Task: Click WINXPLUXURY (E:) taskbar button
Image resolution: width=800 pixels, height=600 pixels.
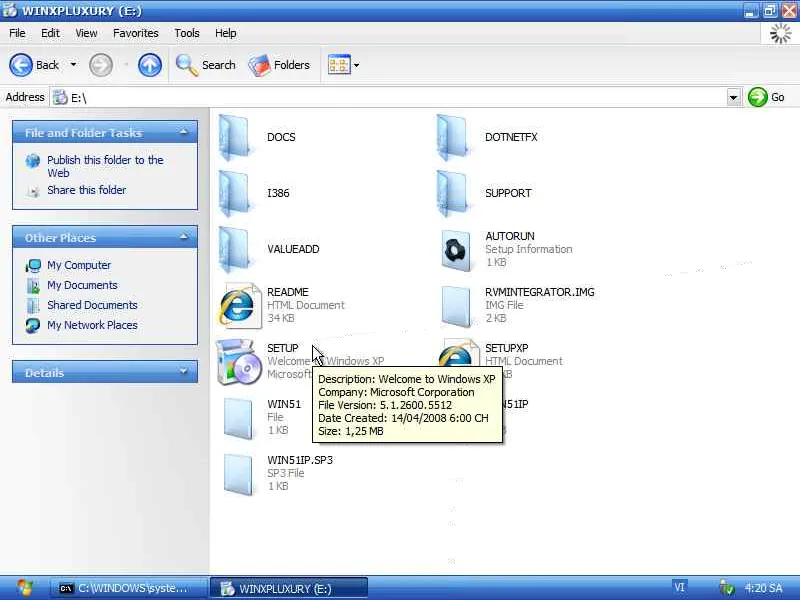Action: pos(288,588)
